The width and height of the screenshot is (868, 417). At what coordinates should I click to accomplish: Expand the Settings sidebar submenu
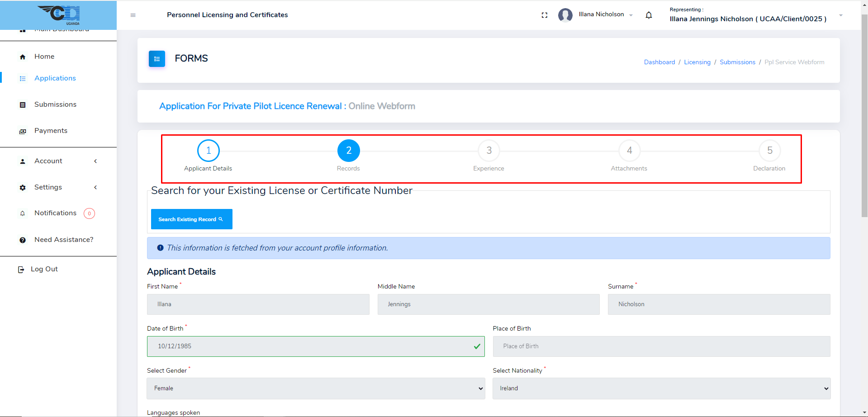[x=95, y=187]
